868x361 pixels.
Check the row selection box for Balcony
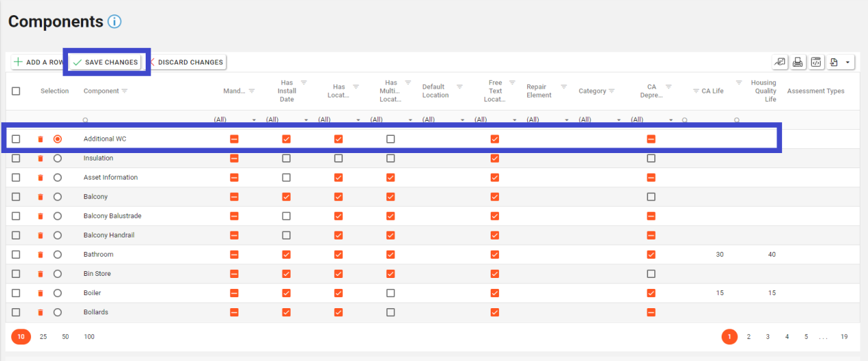click(16, 197)
